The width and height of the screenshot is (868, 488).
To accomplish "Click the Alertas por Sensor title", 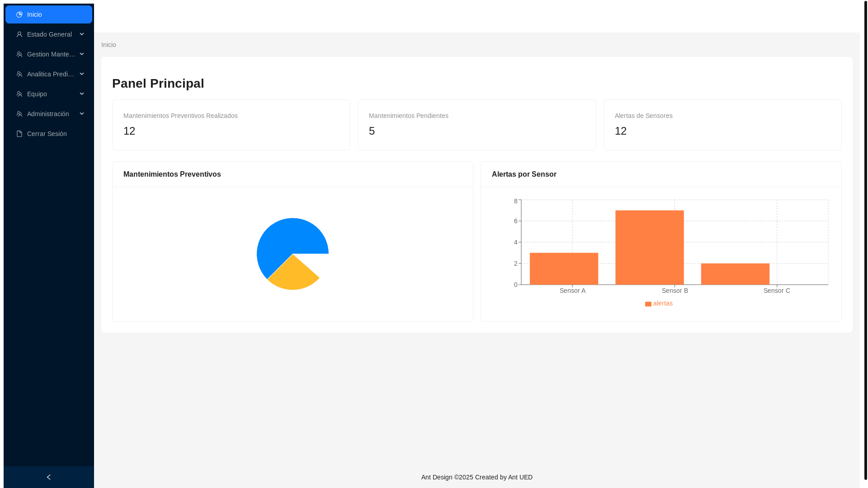I will pyautogui.click(x=524, y=174).
